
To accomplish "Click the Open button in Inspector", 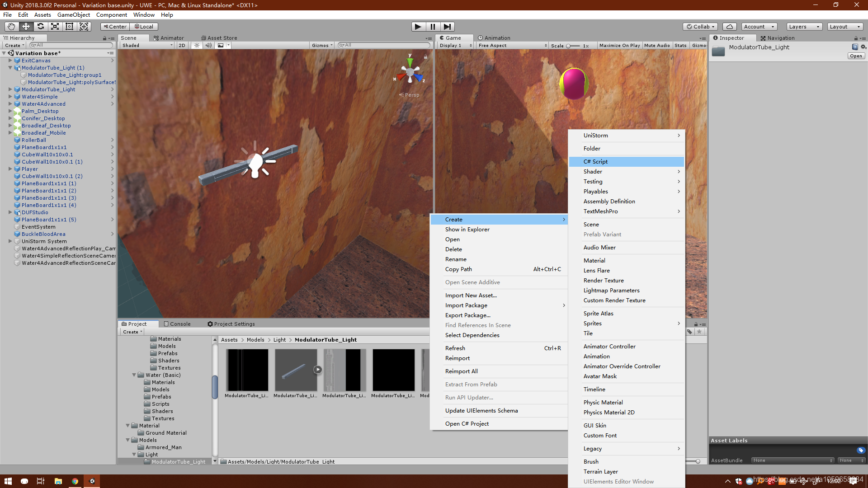I will [x=856, y=56].
